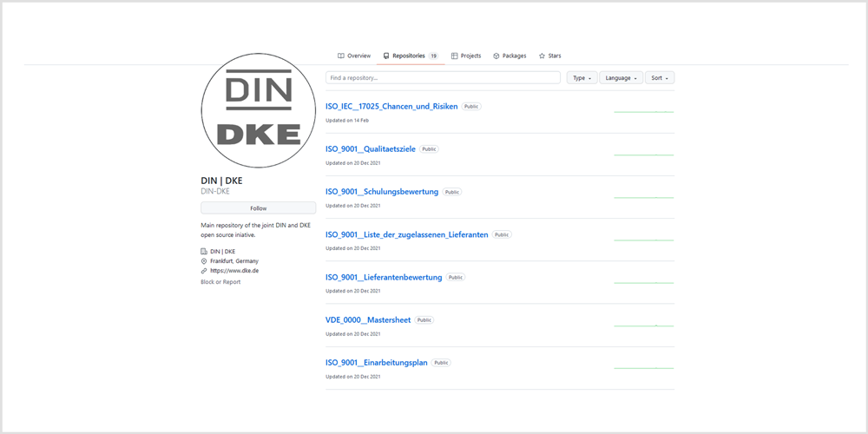The height and width of the screenshot is (434, 868).
Task: Open ISO_9001__Lieferantenbewertung repository
Action: (384, 278)
